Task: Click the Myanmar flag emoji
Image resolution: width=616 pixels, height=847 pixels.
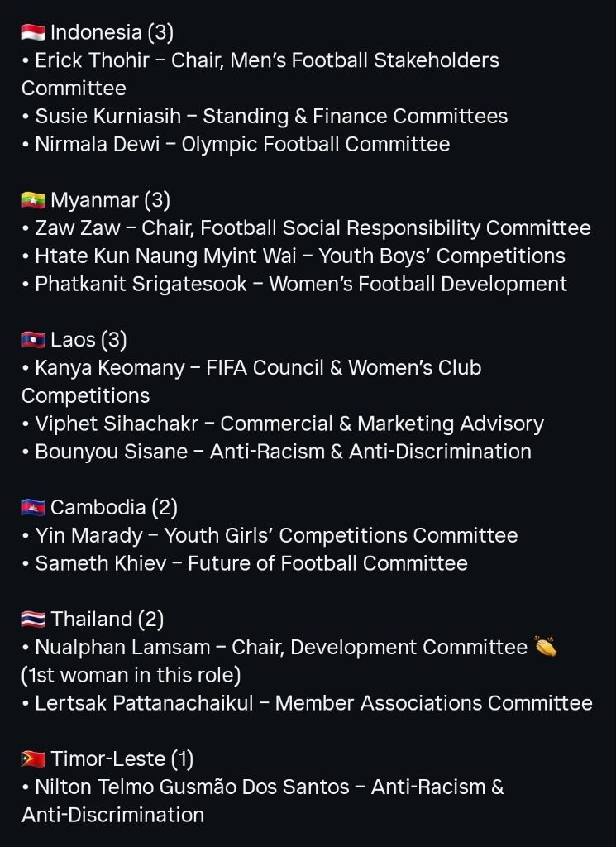Action: (x=33, y=200)
